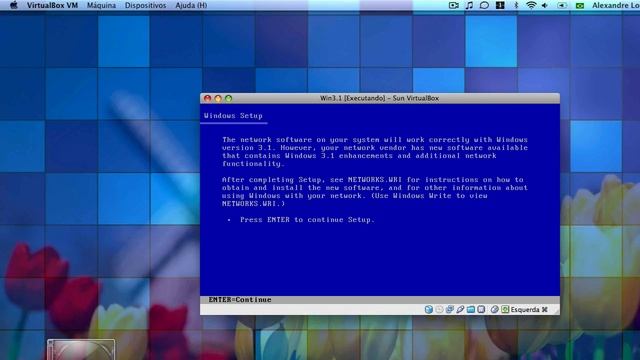
Task: Open the Máquina menu
Action: (x=101, y=5)
